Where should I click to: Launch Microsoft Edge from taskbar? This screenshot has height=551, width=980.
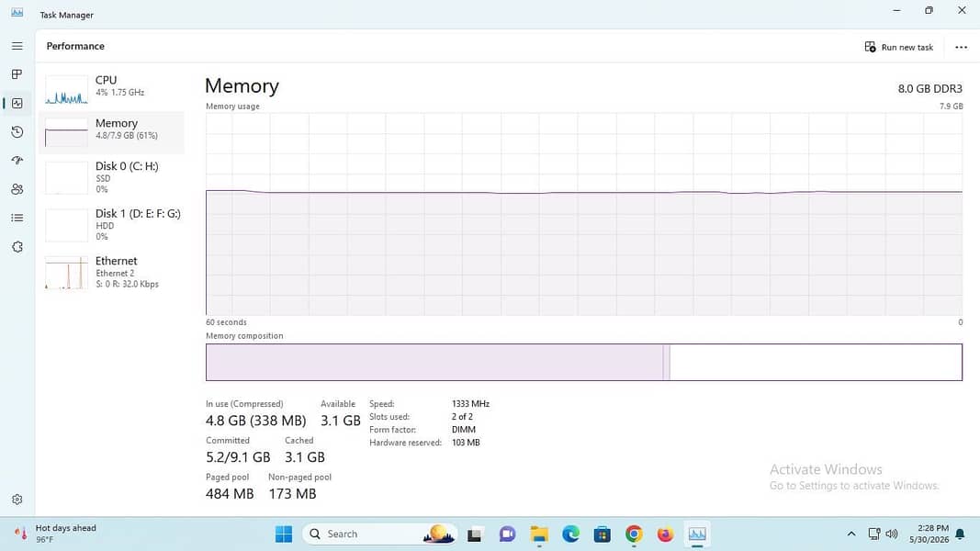(570, 534)
